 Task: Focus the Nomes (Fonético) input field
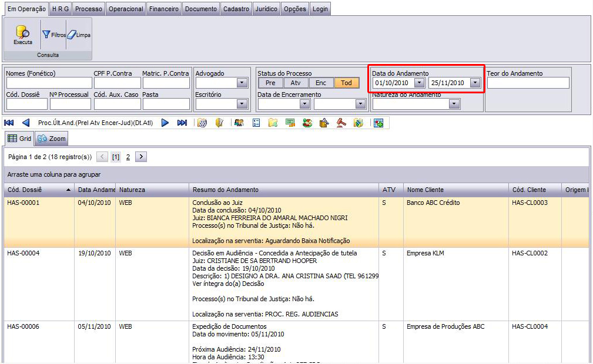[49, 83]
